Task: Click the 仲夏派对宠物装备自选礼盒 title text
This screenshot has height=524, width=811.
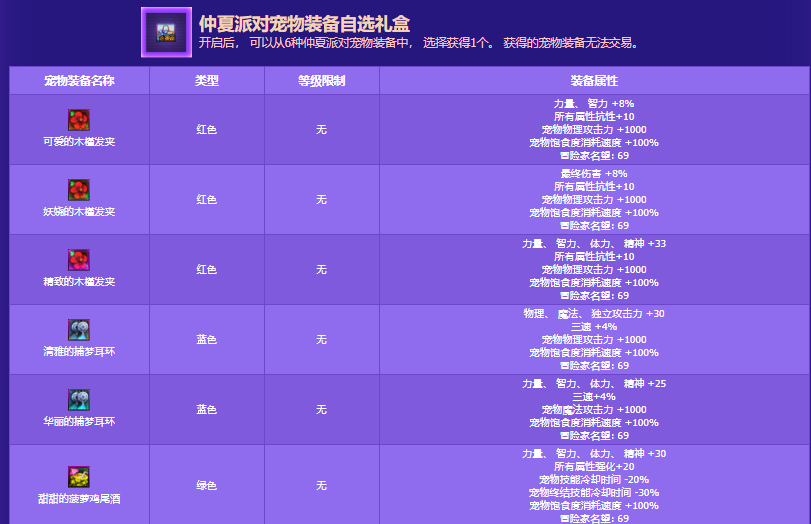Action: [x=304, y=23]
